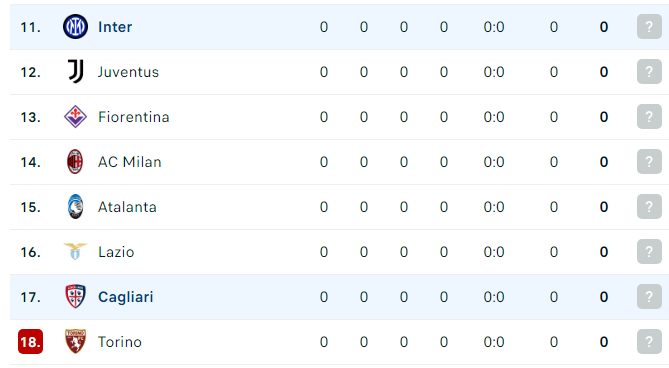The image size is (669, 368).
Task: Click the Torino bull crest icon
Action: (x=76, y=341)
